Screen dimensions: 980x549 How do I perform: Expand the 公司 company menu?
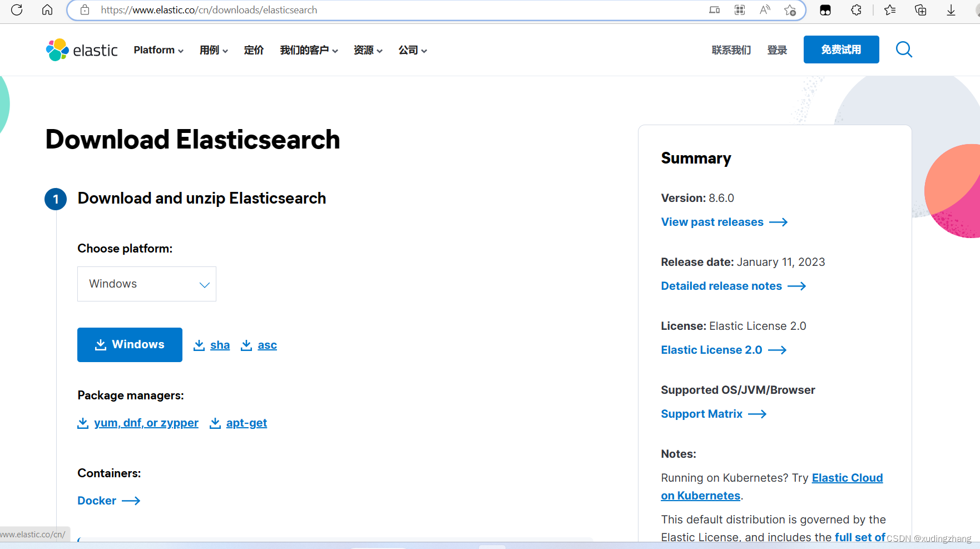pyautogui.click(x=412, y=50)
